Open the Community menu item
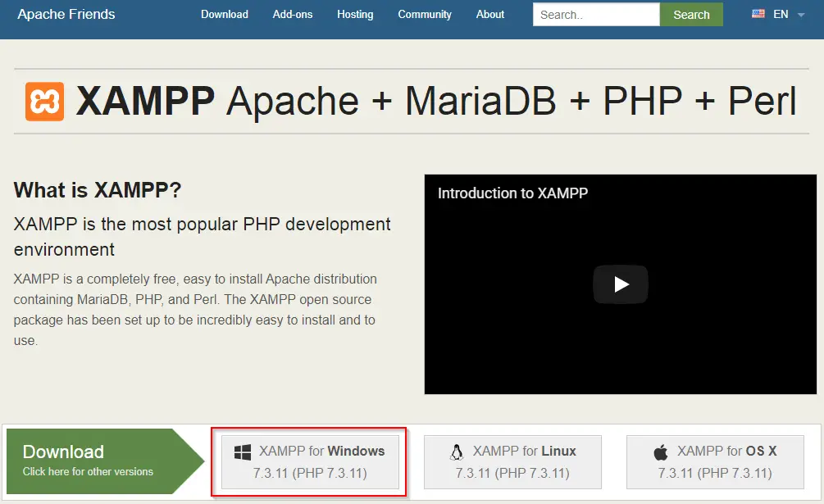The width and height of the screenshot is (824, 504). point(425,14)
